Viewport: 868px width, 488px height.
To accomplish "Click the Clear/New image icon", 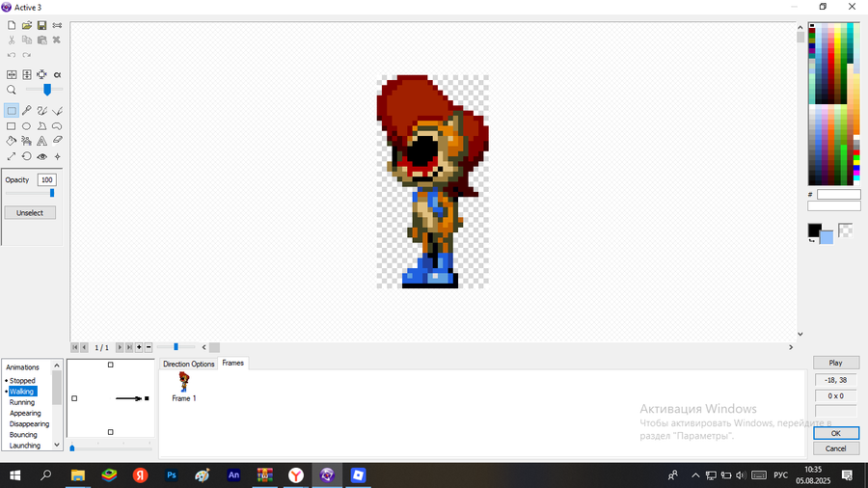I will [x=11, y=25].
